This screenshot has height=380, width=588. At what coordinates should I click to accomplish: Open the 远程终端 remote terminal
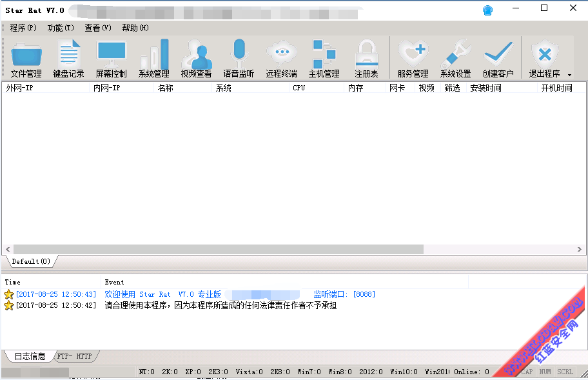click(281, 58)
